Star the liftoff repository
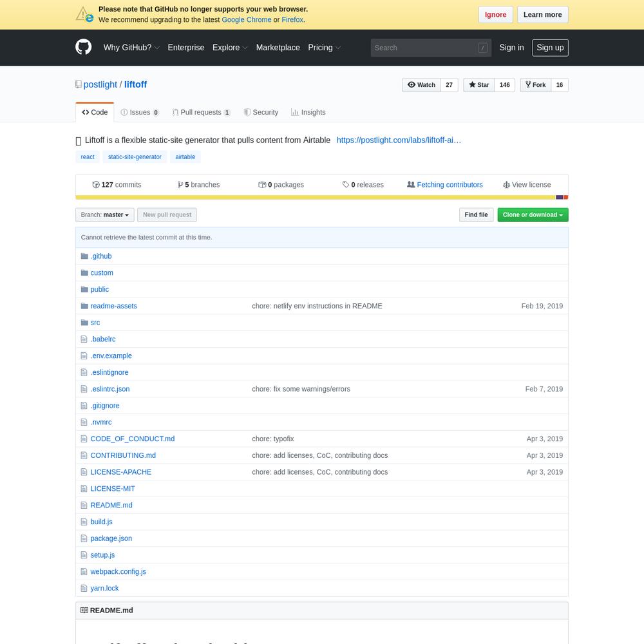This screenshot has height=644, width=644. click(479, 85)
